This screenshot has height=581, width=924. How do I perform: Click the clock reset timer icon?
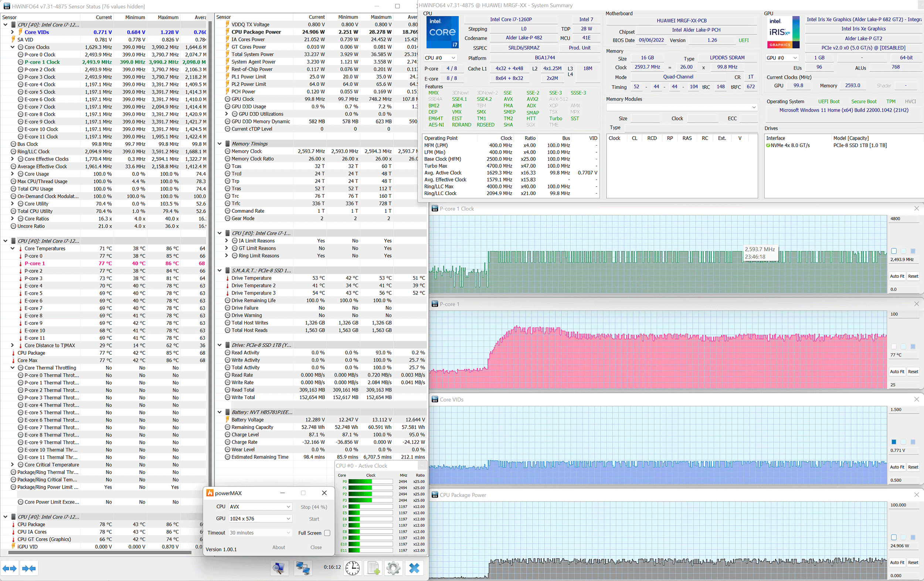[352, 568]
